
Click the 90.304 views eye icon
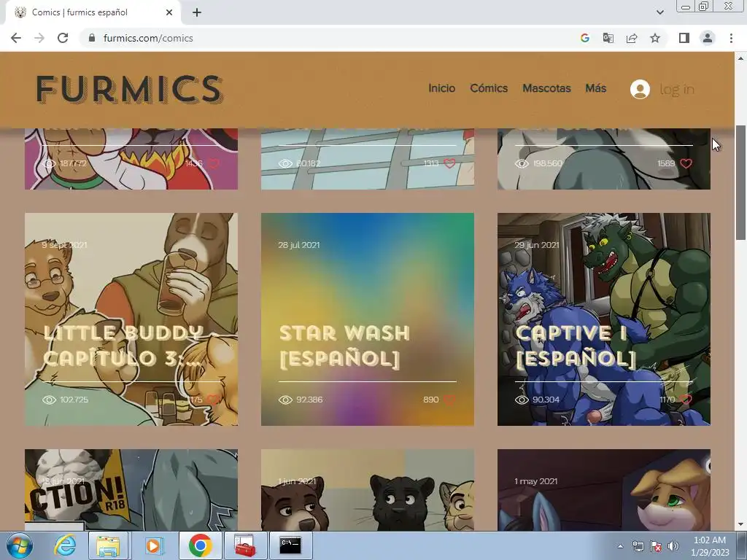coord(522,400)
